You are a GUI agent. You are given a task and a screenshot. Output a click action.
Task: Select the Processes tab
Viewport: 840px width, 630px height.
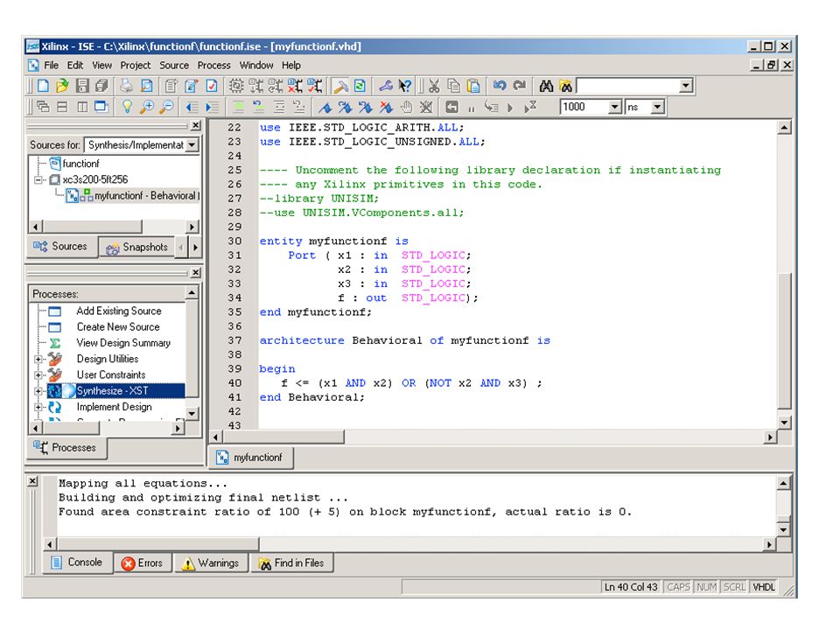click(66, 448)
